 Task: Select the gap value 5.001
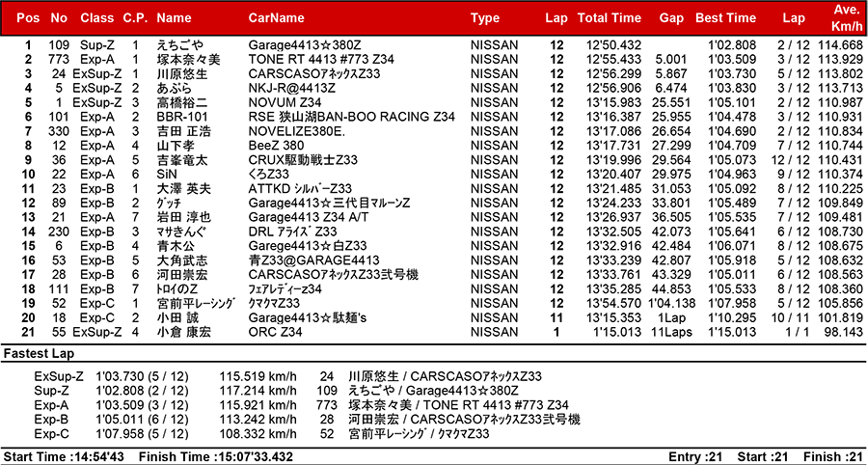pyautogui.click(x=670, y=60)
